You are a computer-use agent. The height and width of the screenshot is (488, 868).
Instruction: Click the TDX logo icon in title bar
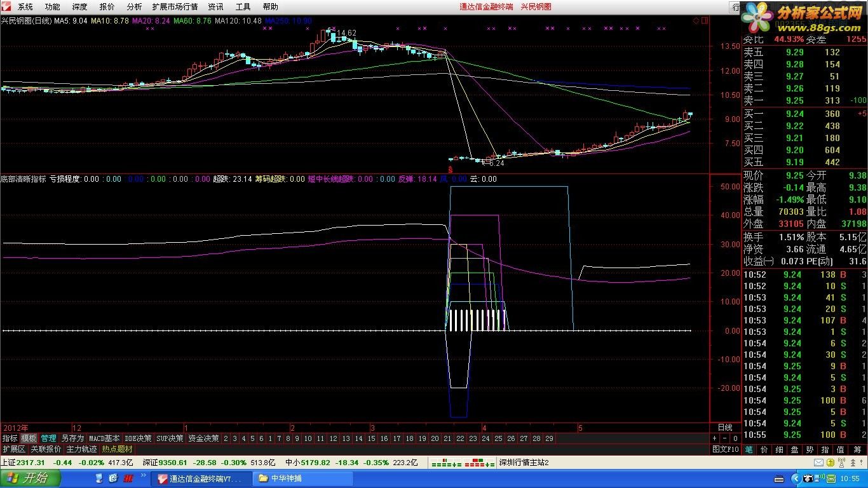pyautogui.click(x=7, y=6)
